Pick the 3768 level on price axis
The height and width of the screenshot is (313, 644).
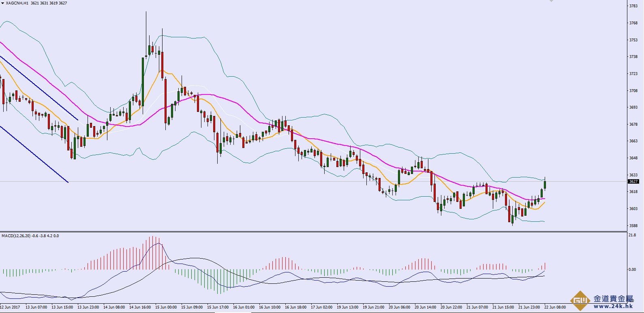tap(633, 23)
